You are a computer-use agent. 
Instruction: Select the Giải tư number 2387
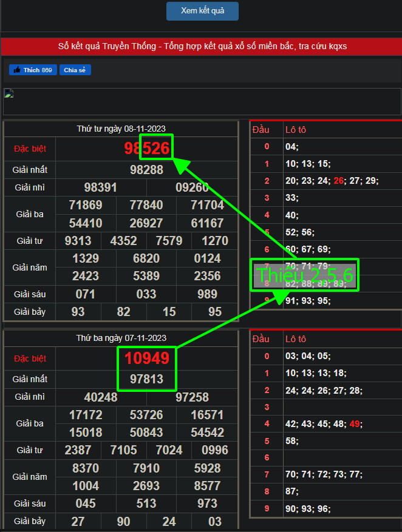click(78, 450)
